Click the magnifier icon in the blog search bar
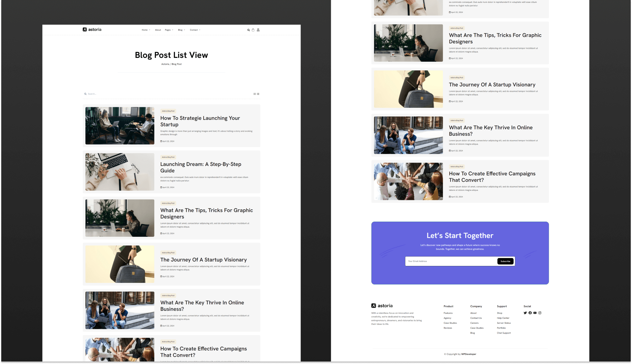632x364 pixels. pyautogui.click(x=85, y=94)
